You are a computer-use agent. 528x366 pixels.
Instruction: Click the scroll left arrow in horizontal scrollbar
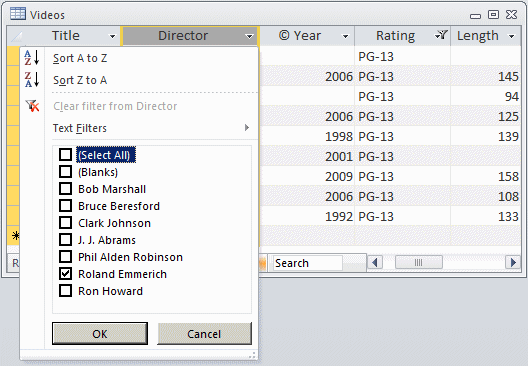(x=375, y=262)
